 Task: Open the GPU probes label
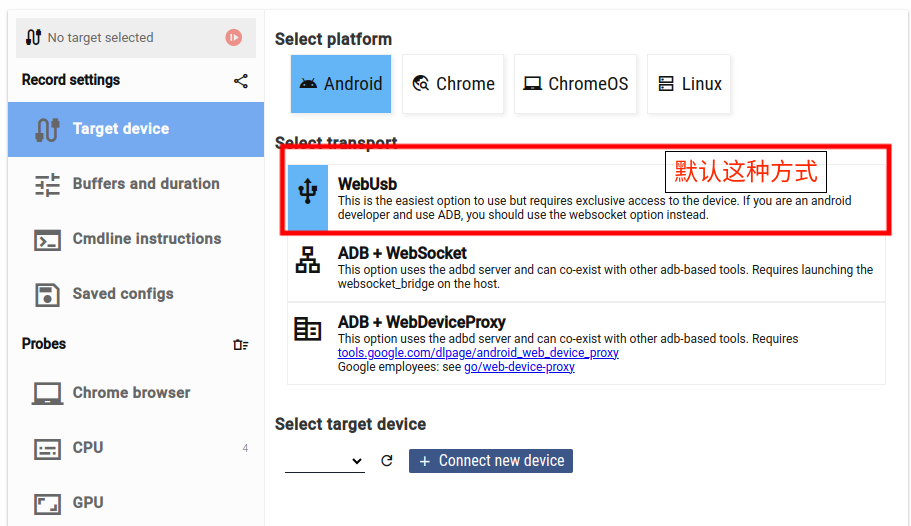coord(88,503)
